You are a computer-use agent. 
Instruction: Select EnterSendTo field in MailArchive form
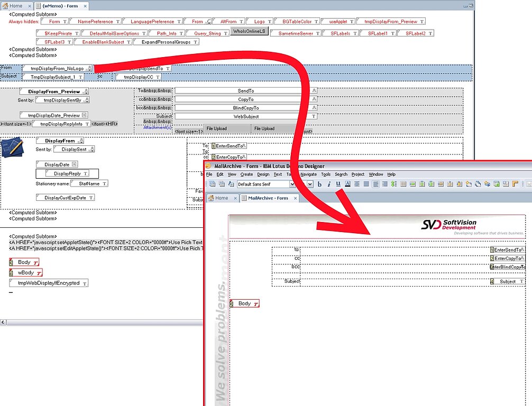(507, 250)
